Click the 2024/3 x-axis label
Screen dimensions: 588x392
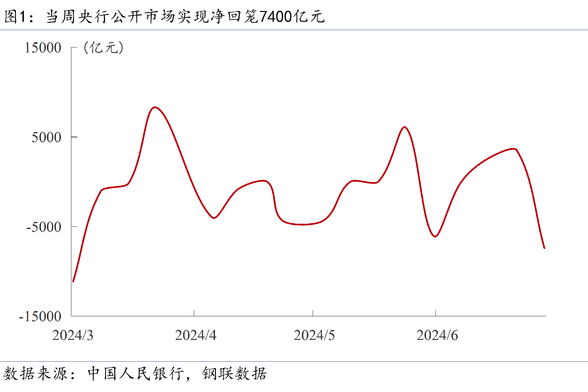point(73,335)
